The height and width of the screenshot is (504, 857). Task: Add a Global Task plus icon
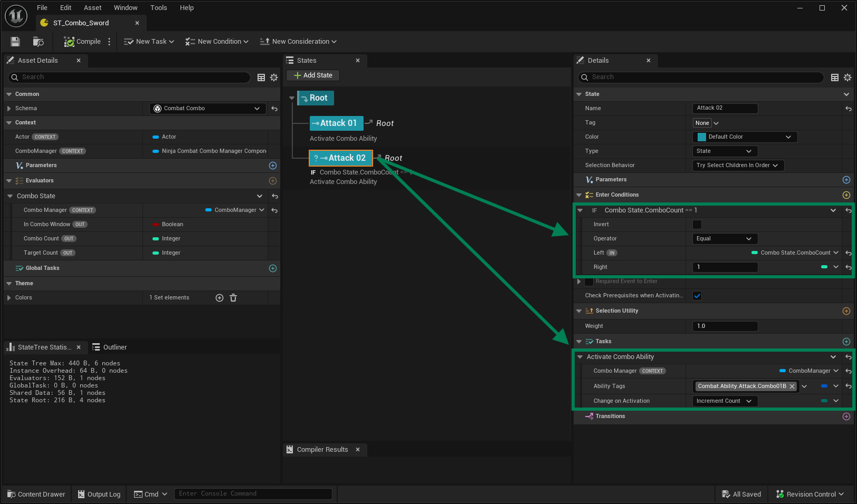tap(273, 268)
